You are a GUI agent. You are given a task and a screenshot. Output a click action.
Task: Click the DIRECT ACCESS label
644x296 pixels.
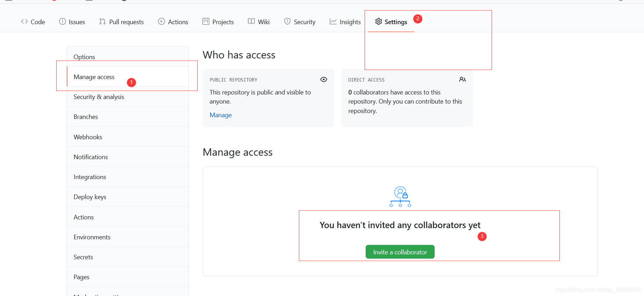[x=366, y=80]
